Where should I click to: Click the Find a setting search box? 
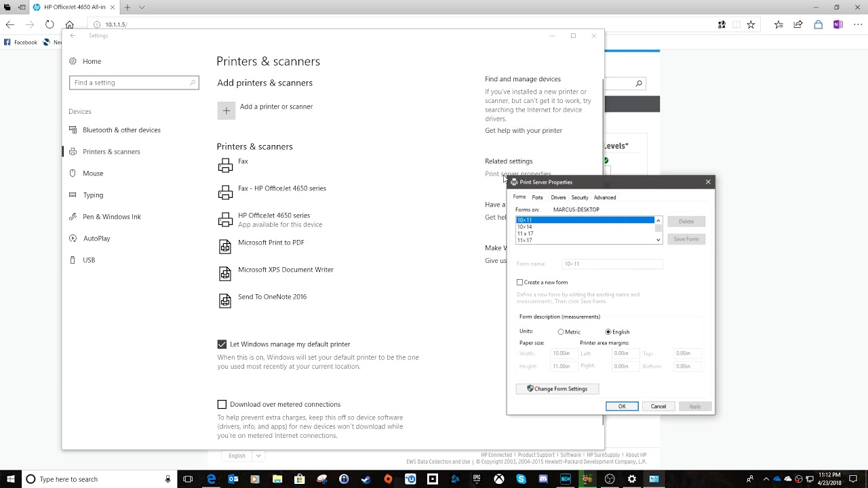[134, 83]
